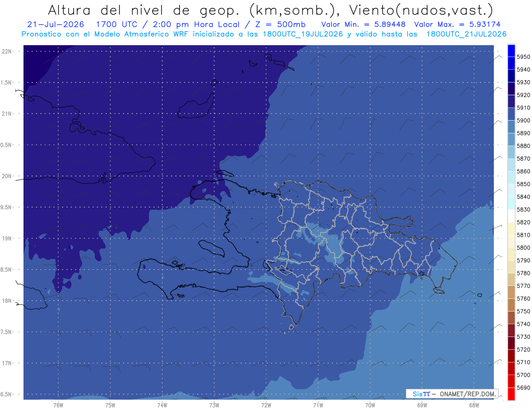Pick the legend swatch between 5900 and 5910
This screenshot has height=411, width=532.
coord(511,114)
